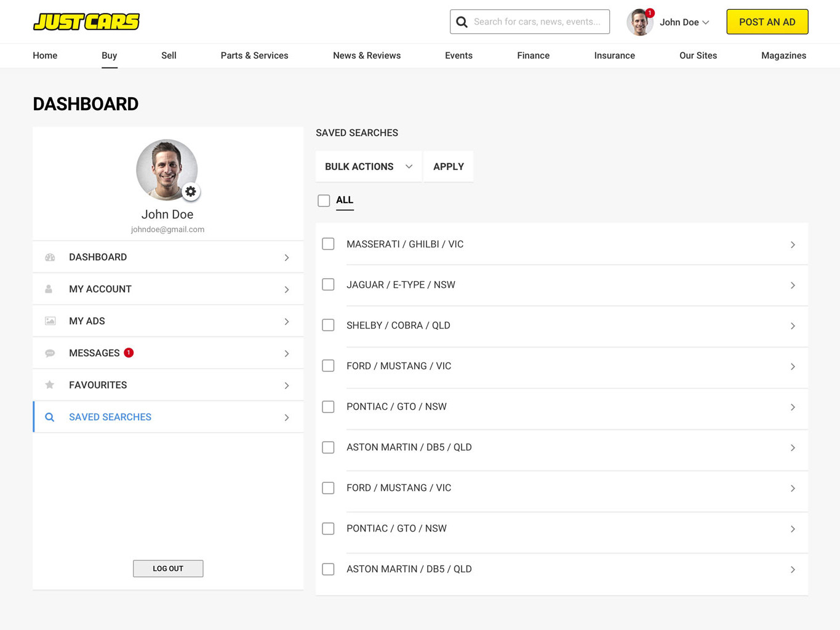
Task: Click the My Account person icon
Action: tap(49, 289)
